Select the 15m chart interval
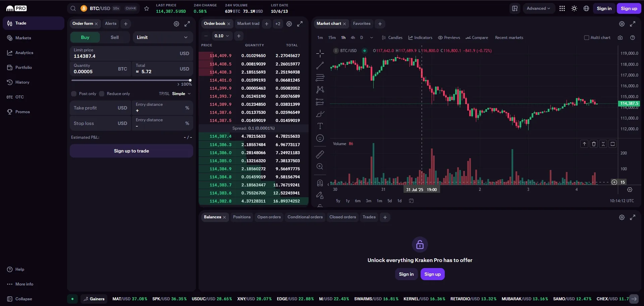This screenshot has width=644, height=306. pos(332,38)
